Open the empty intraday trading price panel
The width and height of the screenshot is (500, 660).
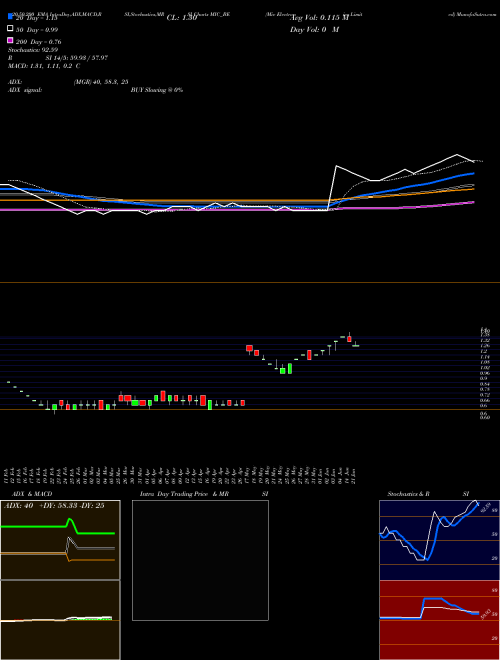pos(200,560)
